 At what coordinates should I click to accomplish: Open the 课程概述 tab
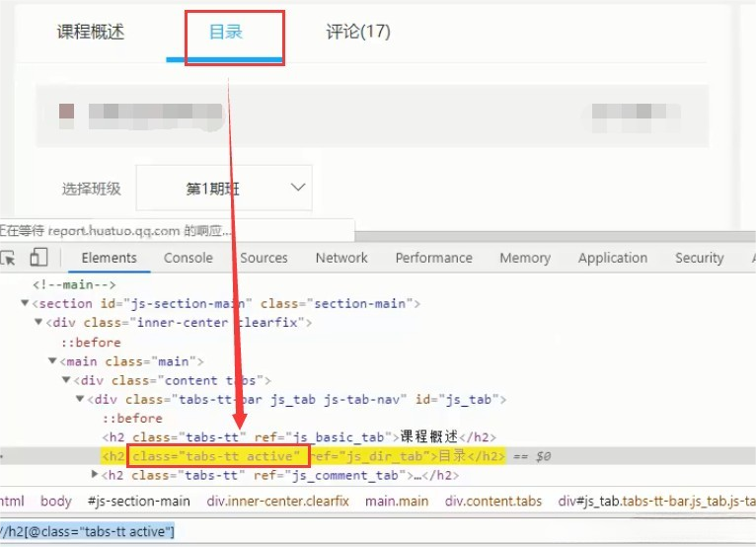91,32
